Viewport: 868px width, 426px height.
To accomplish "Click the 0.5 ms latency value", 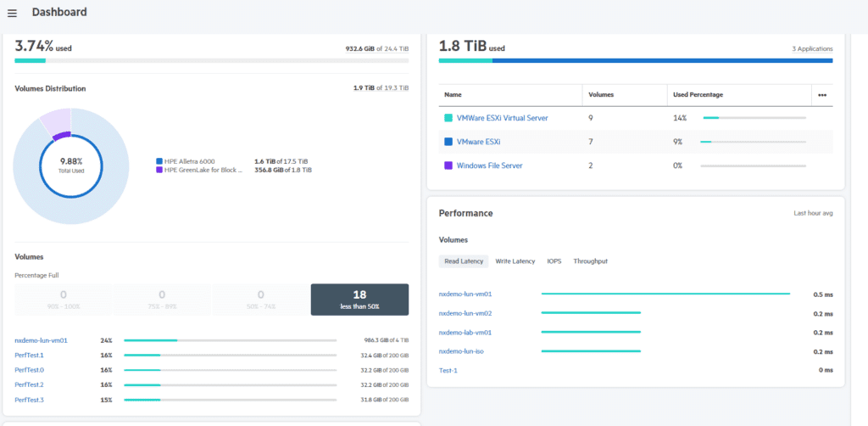I will [x=822, y=294].
